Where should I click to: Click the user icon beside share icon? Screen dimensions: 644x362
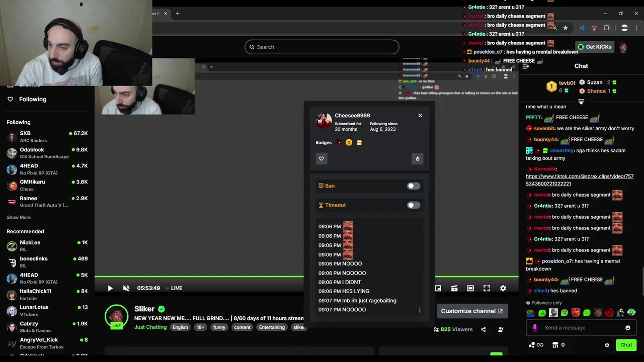pyautogui.click(x=501, y=330)
